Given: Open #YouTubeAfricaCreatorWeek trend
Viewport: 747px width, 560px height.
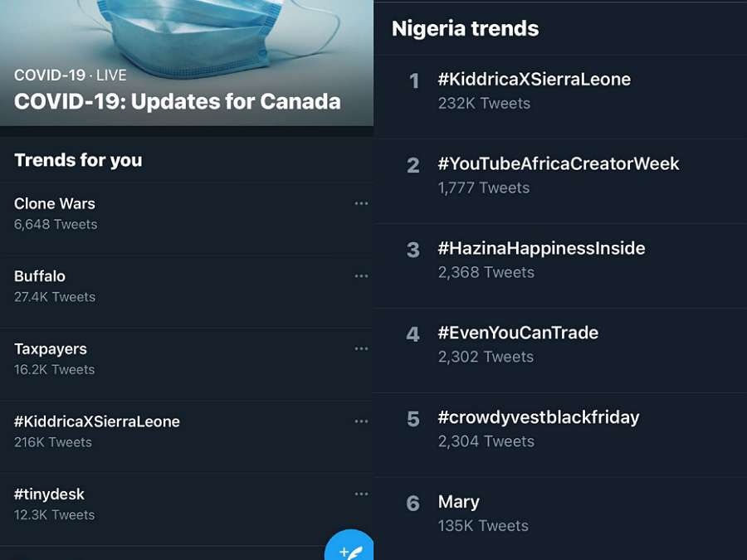Looking at the screenshot, I should (559, 164).
